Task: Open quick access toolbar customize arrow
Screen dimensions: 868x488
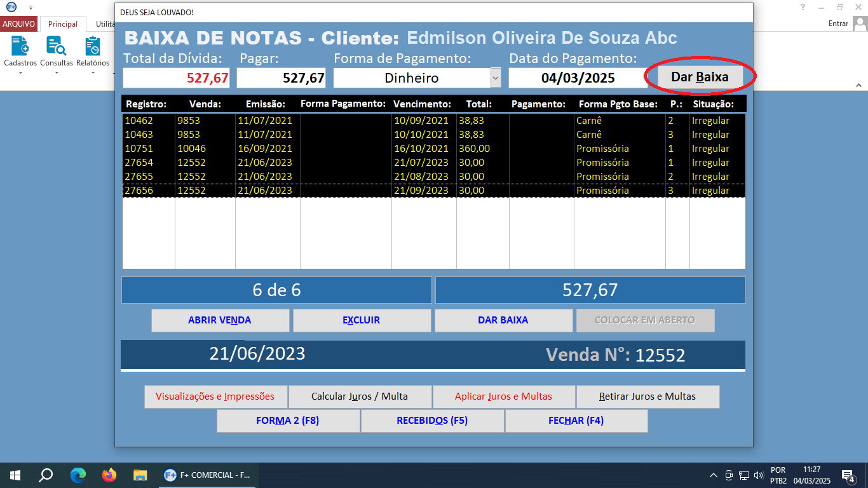Action: click(31, 7)
